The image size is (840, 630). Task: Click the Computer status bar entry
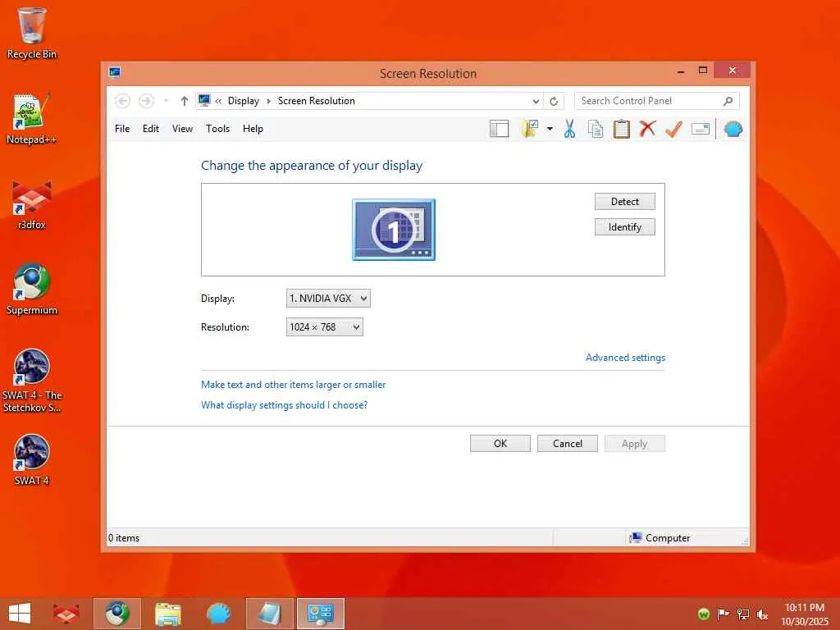point(660,538)
